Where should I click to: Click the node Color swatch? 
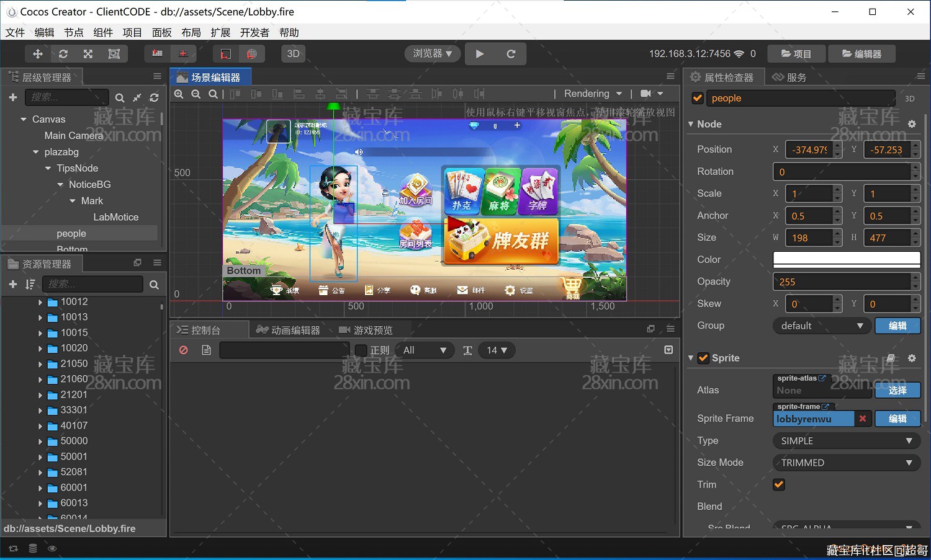click(x=847, y=259)
